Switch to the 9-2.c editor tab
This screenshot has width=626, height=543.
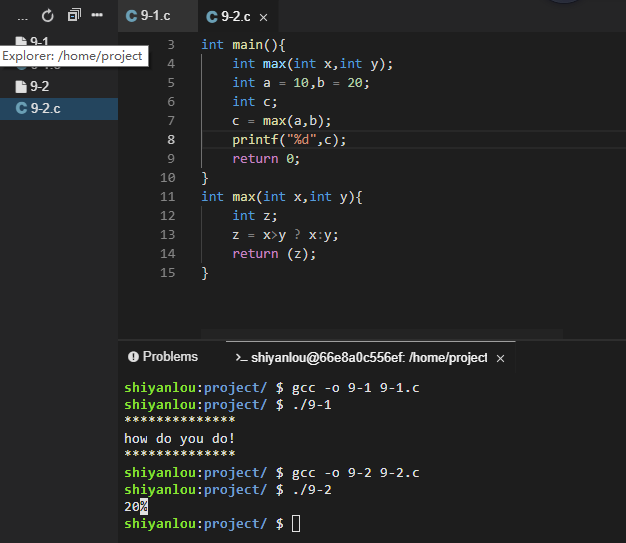click(x=236, y=17)
